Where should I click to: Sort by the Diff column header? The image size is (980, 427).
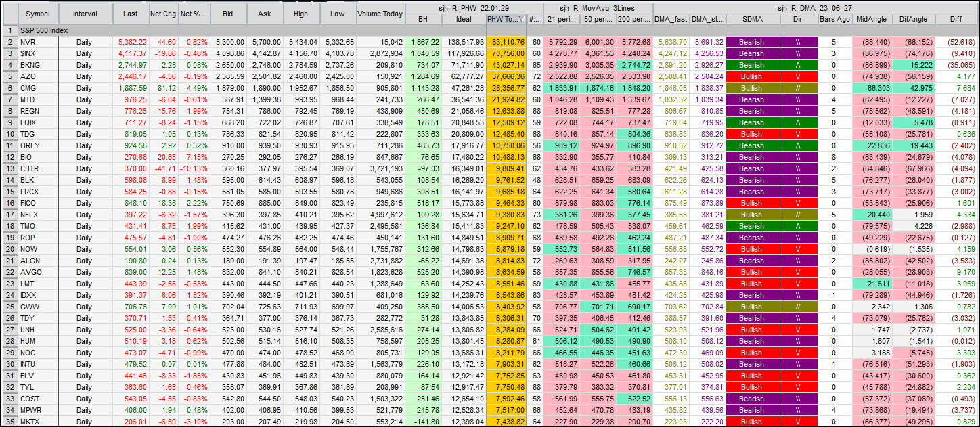(x=956, y=20)
